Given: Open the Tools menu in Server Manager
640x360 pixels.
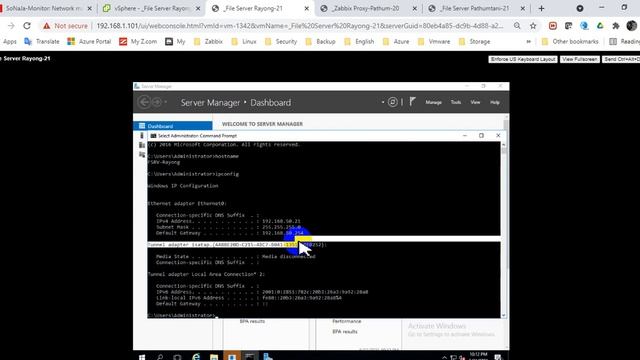Looking at the screenshot, I should click(x=456, y=102).
